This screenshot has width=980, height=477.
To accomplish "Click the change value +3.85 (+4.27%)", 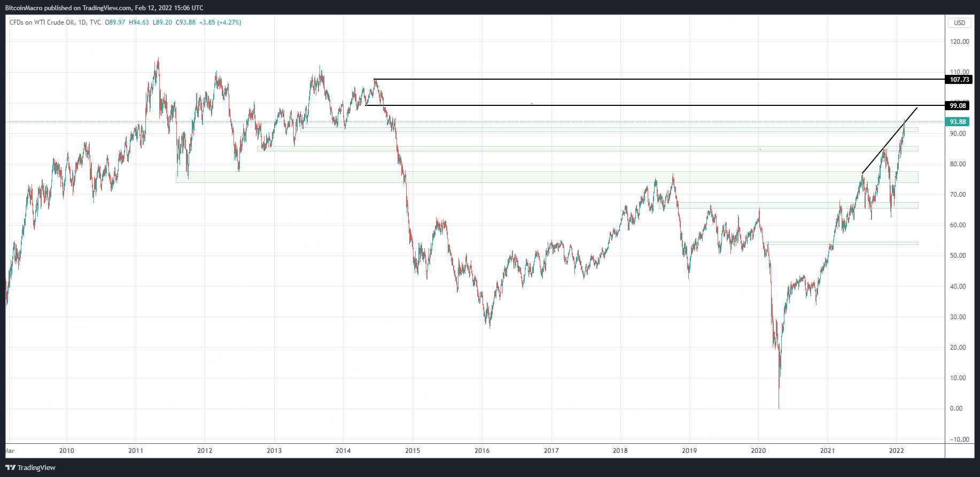I will [x=220, y=22].
